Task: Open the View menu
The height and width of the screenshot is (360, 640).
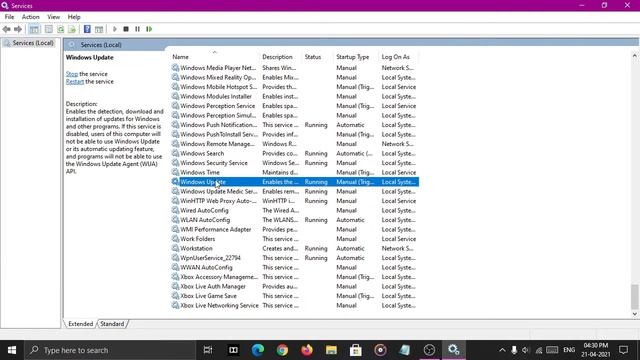Action: click(x=53, y=17)
